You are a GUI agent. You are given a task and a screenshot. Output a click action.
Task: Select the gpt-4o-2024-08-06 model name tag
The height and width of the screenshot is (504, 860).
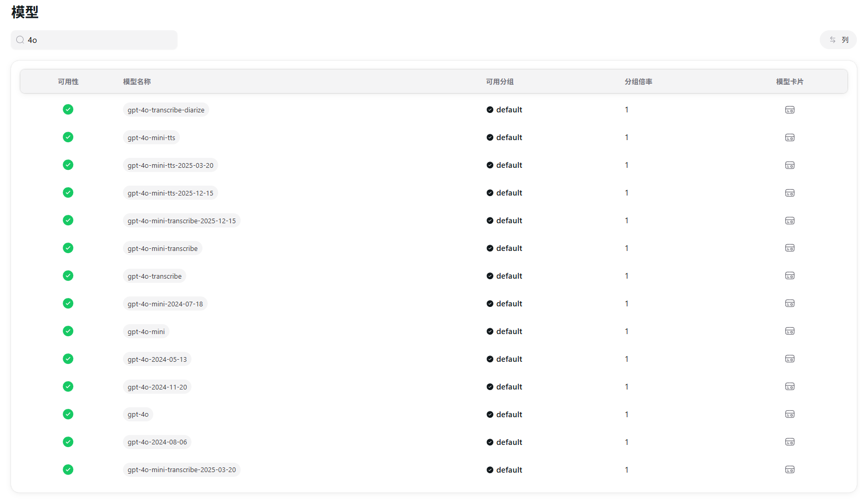point(157,442)
